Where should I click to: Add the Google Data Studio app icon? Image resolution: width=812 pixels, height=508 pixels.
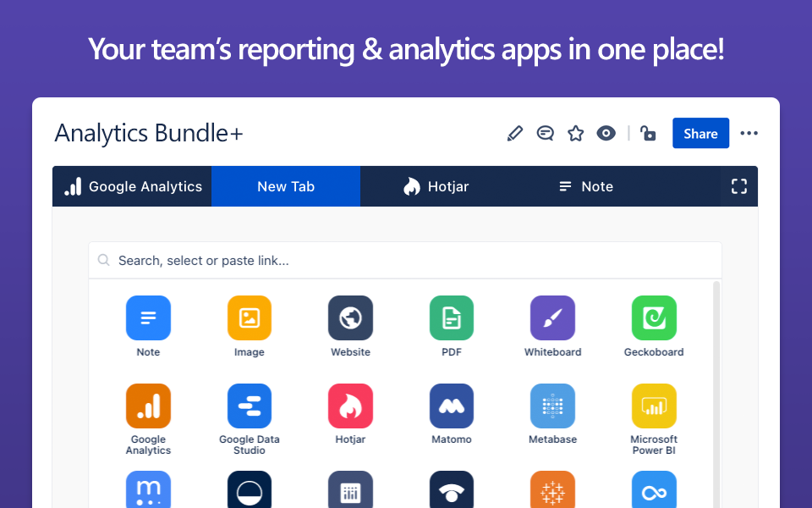[x=249, y=406]
